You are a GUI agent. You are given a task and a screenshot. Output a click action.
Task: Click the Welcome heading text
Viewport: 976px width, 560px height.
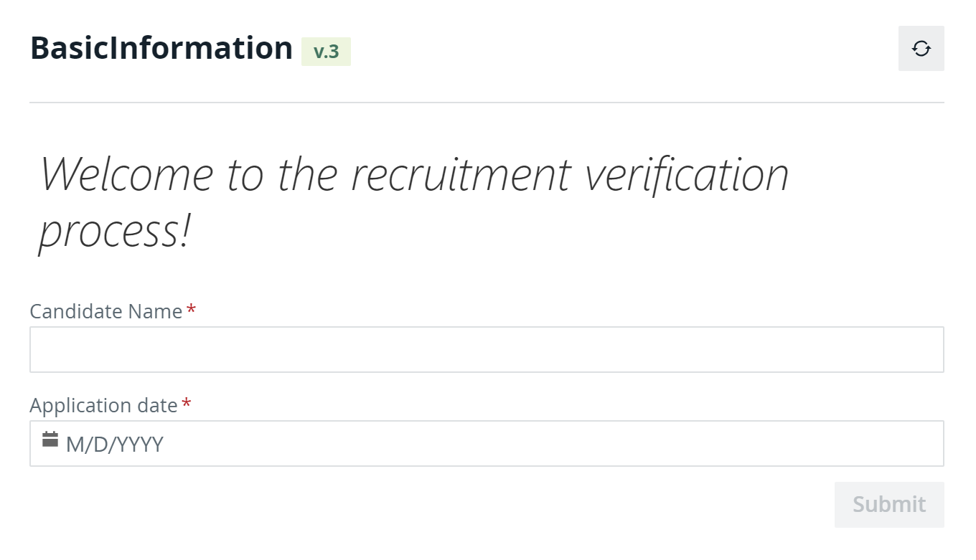(413, 202)
